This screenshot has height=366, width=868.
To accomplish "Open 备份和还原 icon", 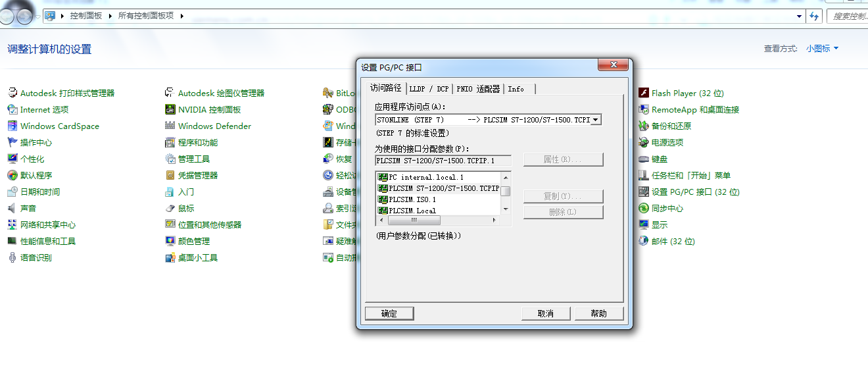I will (x=644, y=126).
